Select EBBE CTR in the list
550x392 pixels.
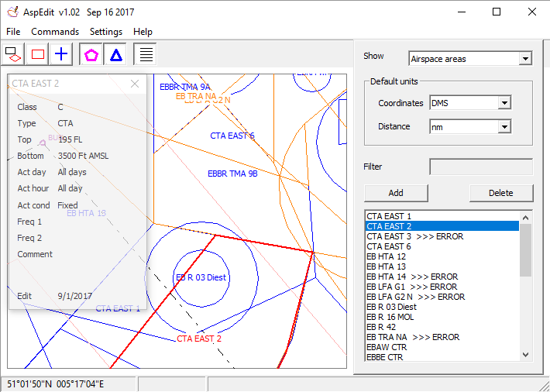click(x=442, y=357)
